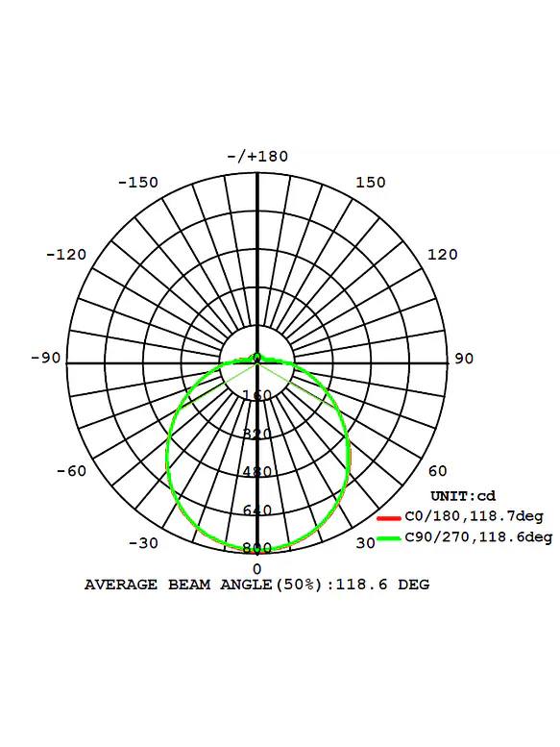Click the UNIT:cd label
This screenshot has height=747, width=560.
click(x=463, y=496)
